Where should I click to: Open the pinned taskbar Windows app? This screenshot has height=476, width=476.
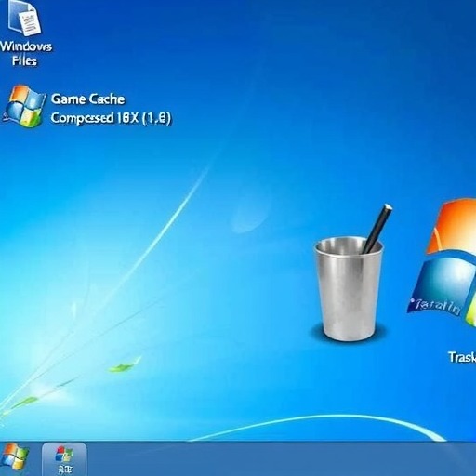click(x=64, y=459)
